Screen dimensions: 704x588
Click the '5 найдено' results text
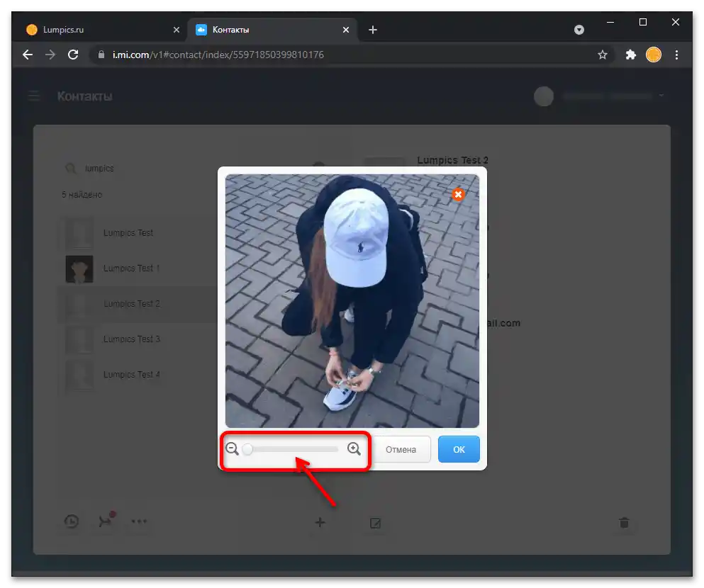tap(82, 195)
